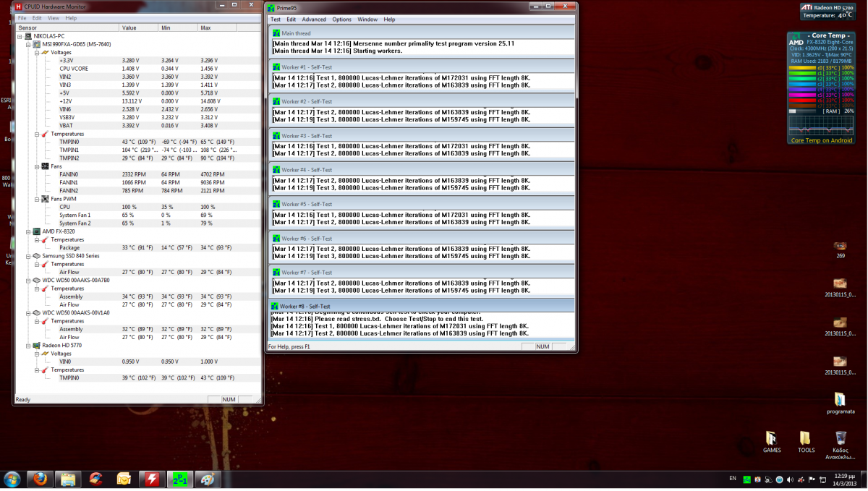Open File menu in Hardware Monitor
This screenshot has width=868, height=491.
[x=22, y=18]
